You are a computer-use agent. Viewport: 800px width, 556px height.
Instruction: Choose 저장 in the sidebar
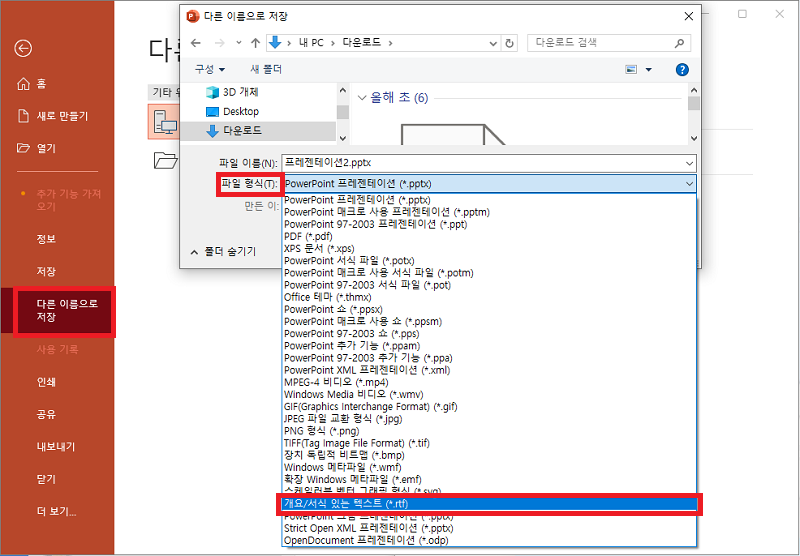[x=46, y=271]
